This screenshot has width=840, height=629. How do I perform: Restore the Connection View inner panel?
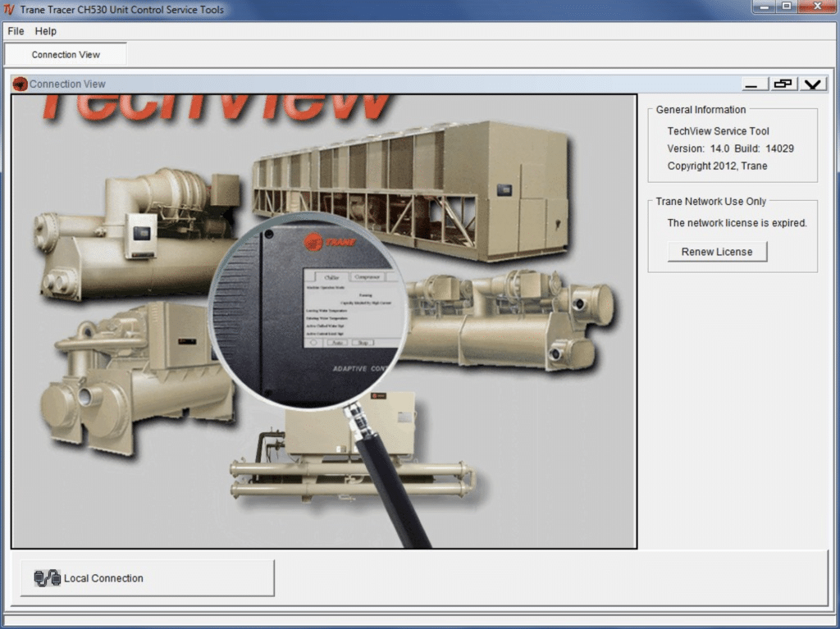click(x=783, y=84)
